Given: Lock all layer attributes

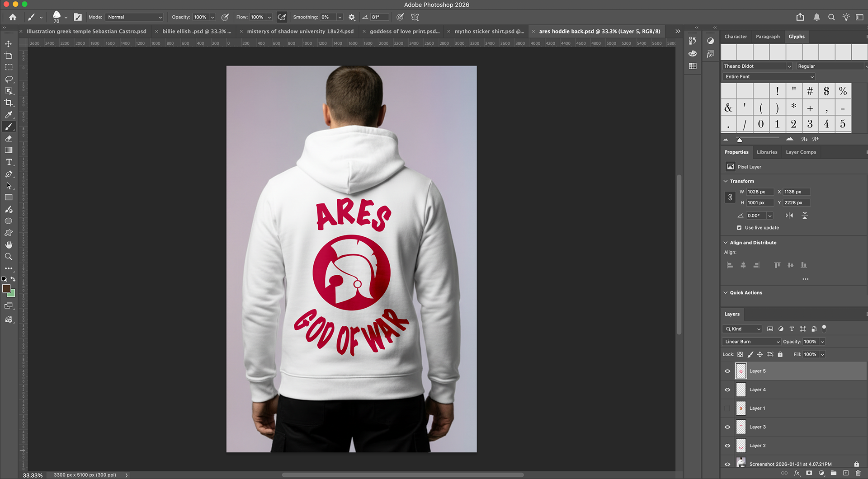Looking at the screenshot, I should [780, 355].
